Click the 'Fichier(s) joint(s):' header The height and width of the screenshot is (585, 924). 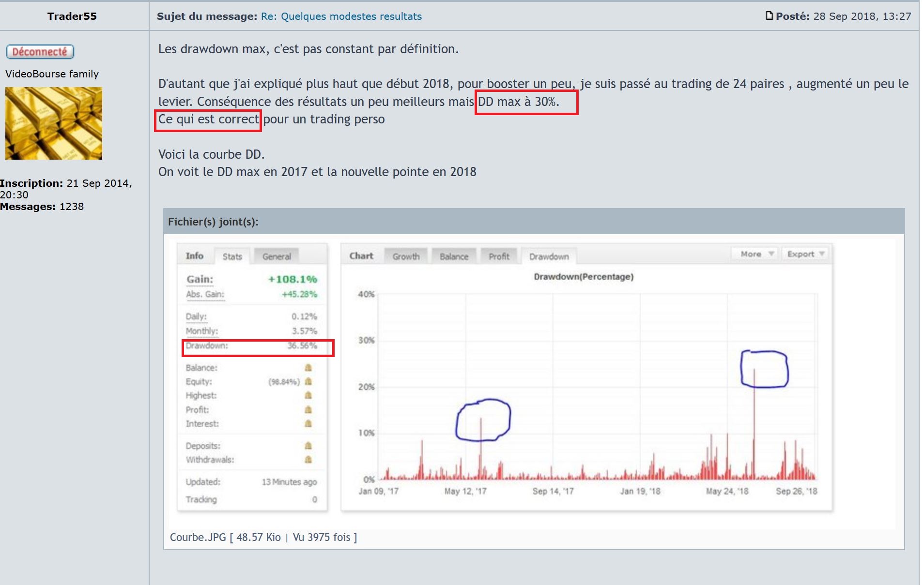pos(213,222)
